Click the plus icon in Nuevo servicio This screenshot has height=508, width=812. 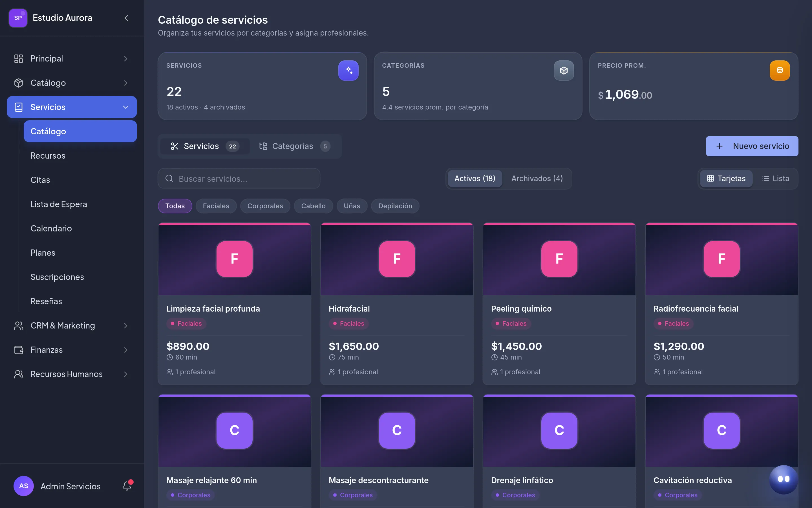point(719,146)
